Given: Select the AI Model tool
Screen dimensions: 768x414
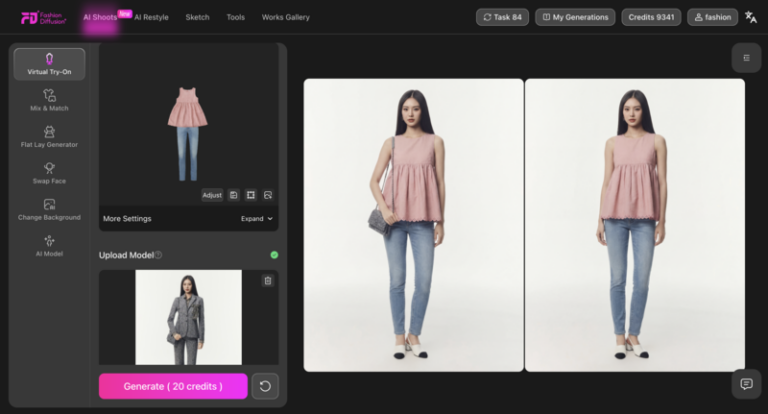Looking at the screenshot, I should 49,245.
